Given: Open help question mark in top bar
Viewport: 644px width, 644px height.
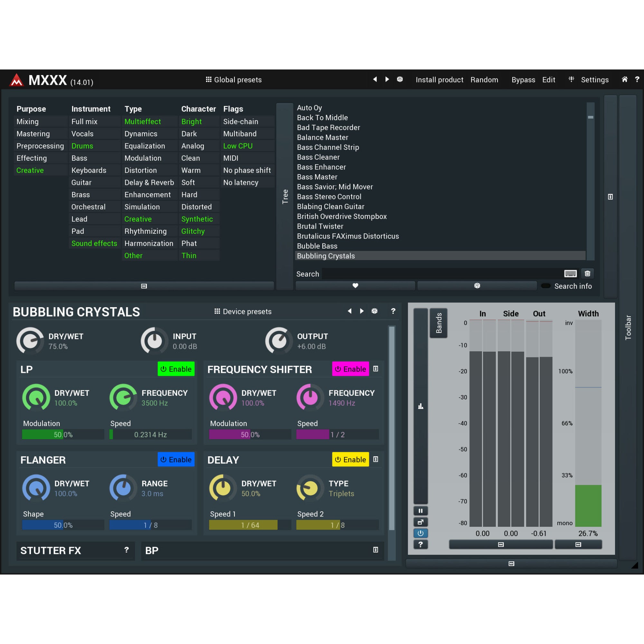Looking at the screenshot, I should pyautogui.click(x=637, y=79).
